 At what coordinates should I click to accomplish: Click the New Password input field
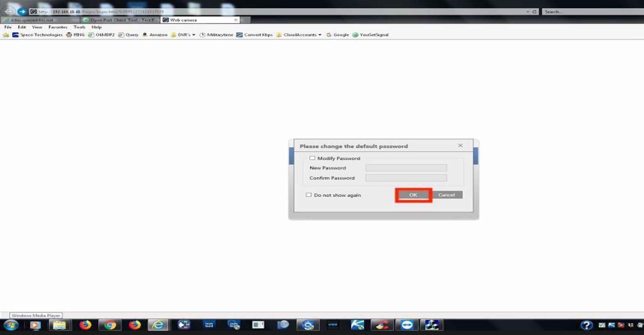(406, 168)
